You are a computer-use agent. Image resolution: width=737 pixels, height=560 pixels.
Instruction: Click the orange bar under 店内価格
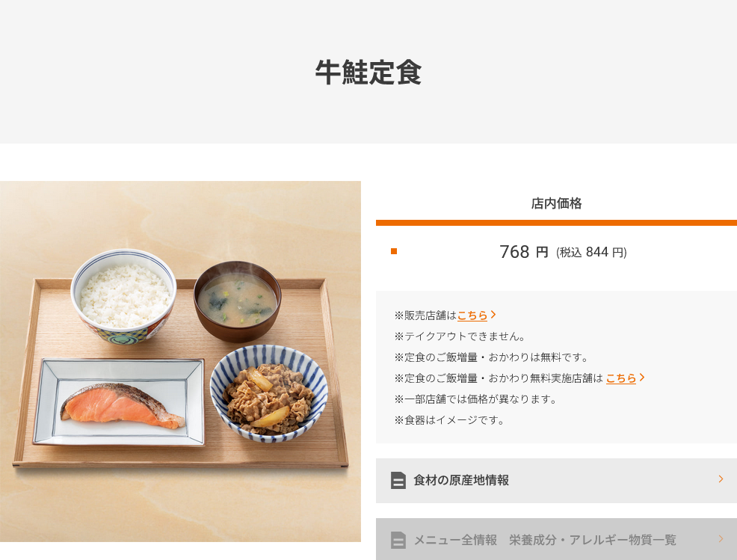(x=557, y=223)
